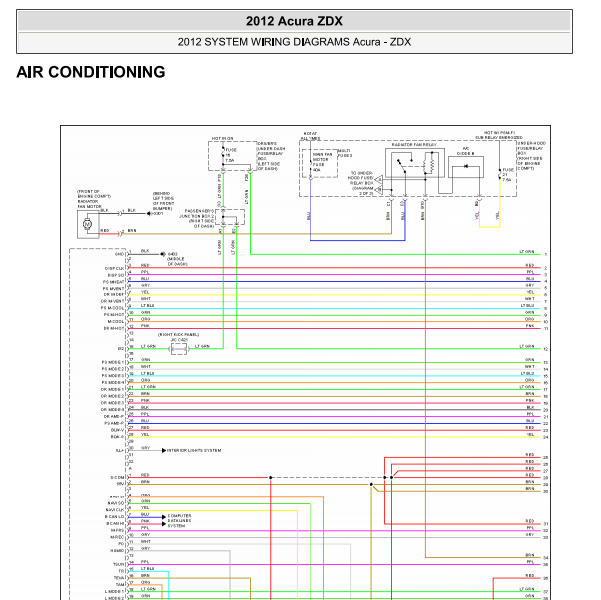
Task: Click the A/C diode symbol
Action: 466,166
